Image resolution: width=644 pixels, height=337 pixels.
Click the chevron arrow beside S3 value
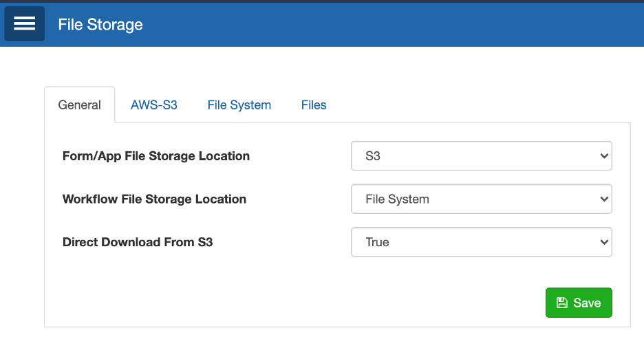604,156
